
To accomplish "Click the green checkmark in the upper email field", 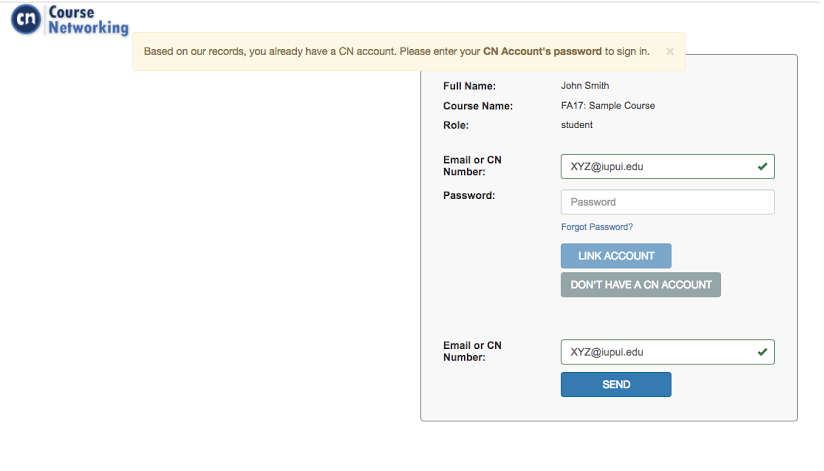I will tap(763, 167).
